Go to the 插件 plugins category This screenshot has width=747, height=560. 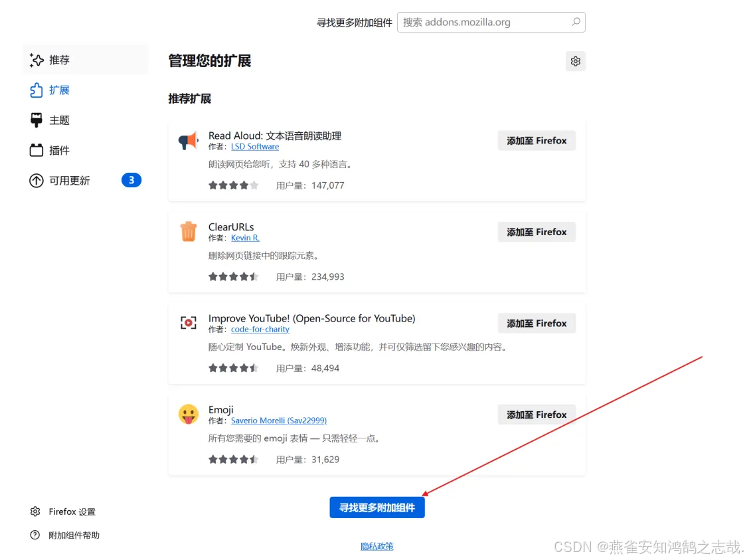(85, 151)
